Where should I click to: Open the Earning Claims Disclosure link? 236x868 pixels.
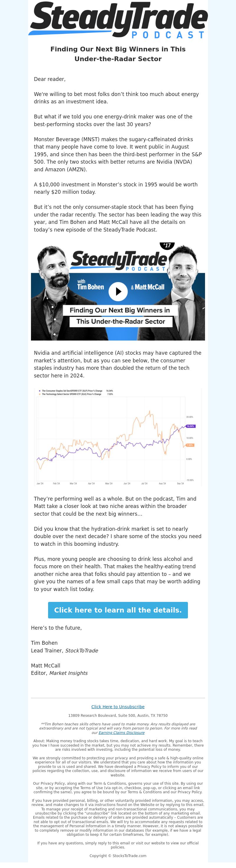coord(122,732)
